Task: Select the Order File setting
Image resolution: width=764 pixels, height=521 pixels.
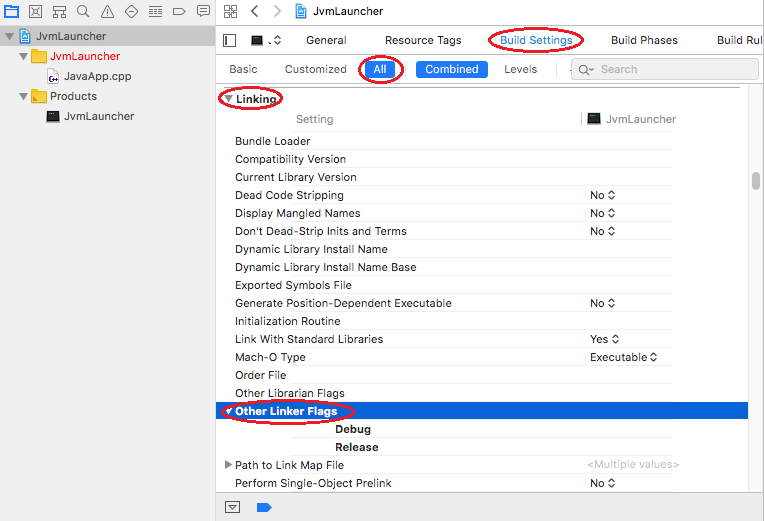Action: [x=260, y=375]
